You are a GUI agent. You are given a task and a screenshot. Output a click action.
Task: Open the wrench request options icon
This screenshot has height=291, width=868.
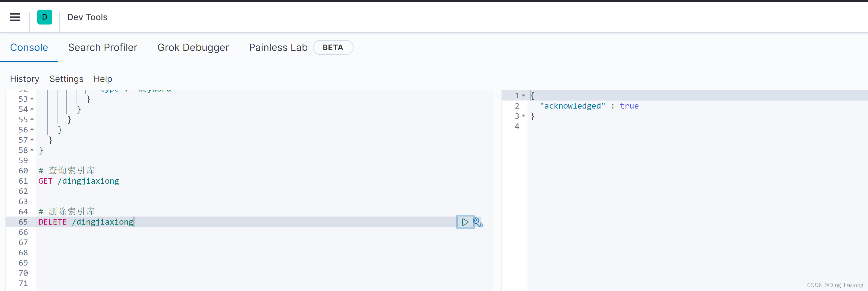point(478,222)
